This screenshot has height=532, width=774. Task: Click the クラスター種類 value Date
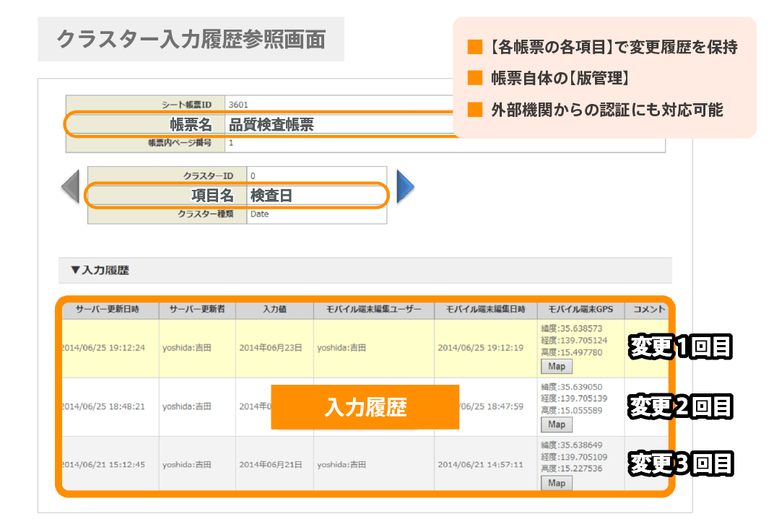tap(259, 214)
